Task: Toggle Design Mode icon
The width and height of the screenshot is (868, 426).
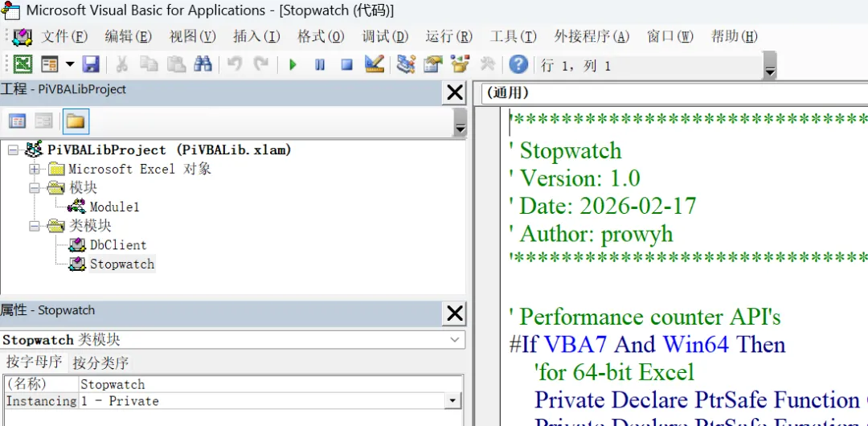Action: coord(375,64)
